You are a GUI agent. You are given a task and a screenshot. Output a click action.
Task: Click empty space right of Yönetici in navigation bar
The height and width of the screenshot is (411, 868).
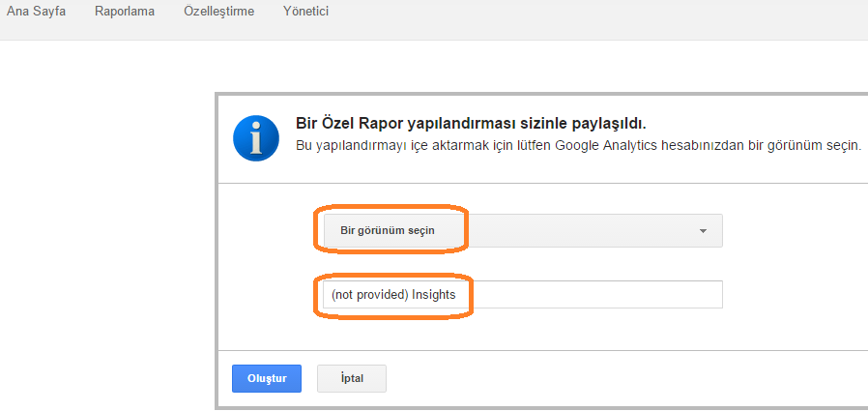pos(580,13)
